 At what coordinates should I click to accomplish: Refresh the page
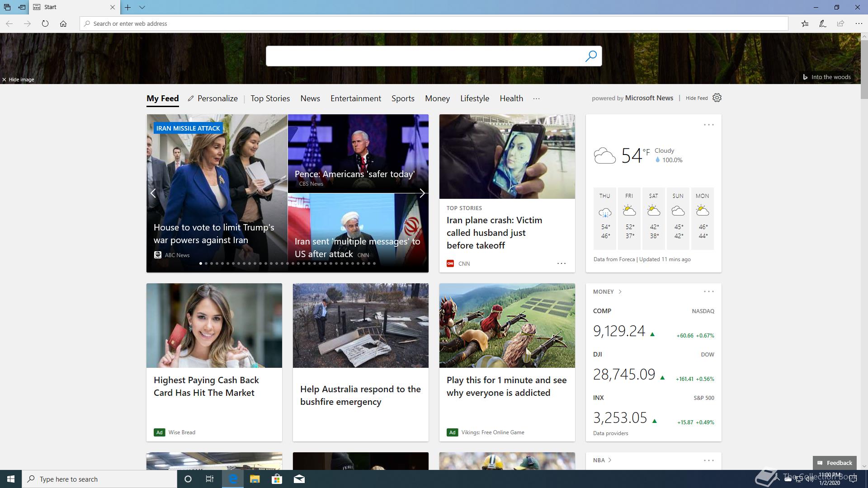click(x=45, y=23)
